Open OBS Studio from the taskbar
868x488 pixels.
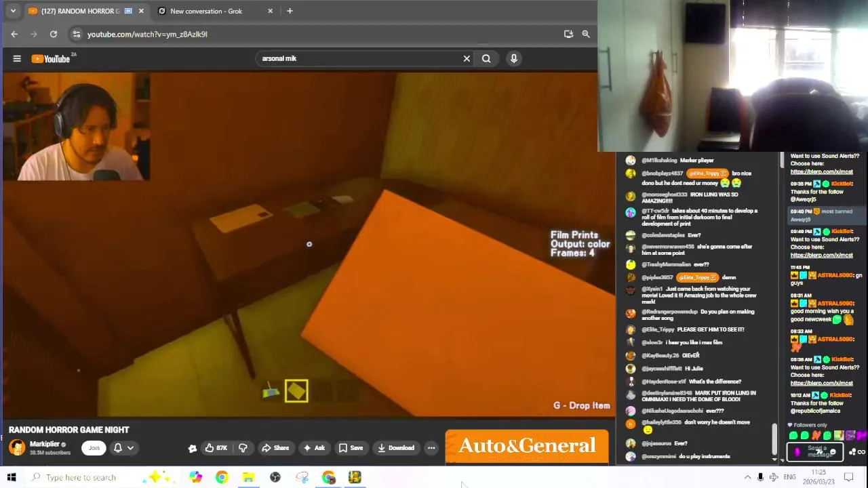[x=275, y=477]
